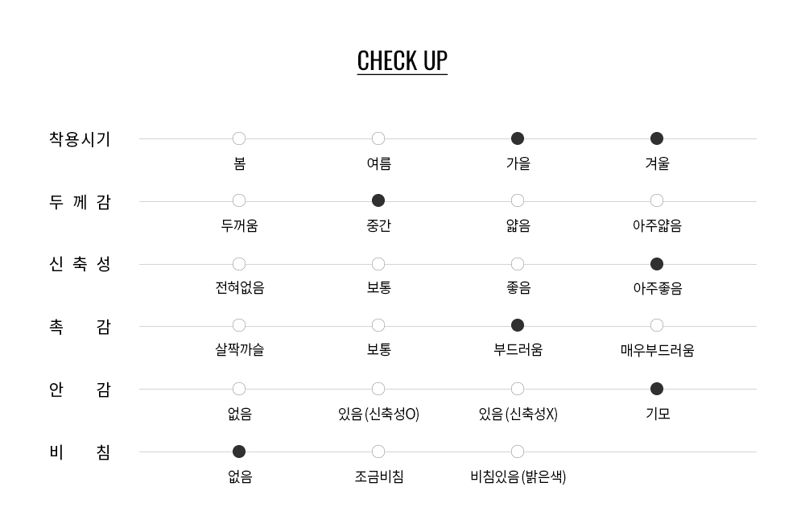
Task: Select the 조금비침 circle
Action: pyautogui.click(x=378, y=452)
